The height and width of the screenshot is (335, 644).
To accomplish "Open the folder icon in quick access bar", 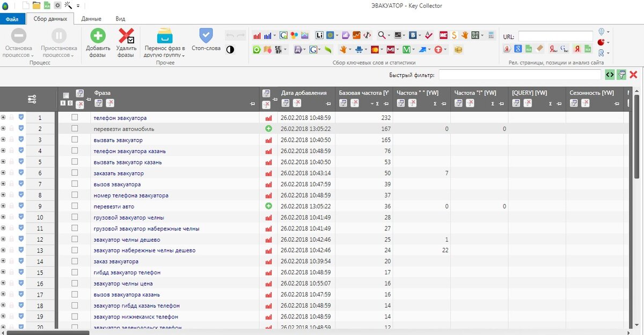I will point(36,5).
